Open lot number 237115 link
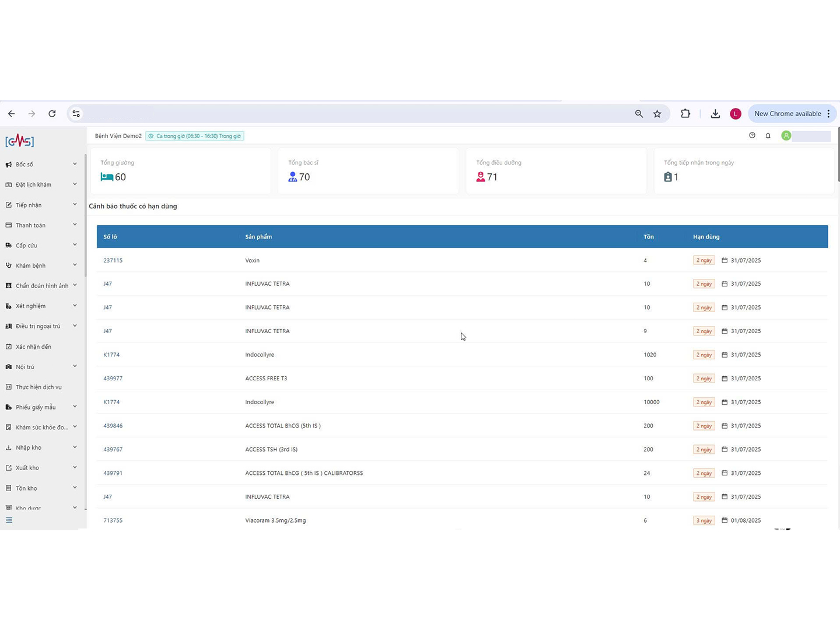 (113, 261)
